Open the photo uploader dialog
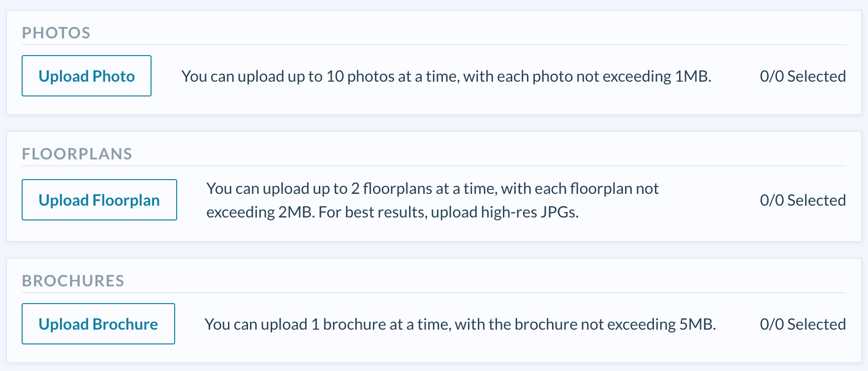Image resolution: width=868 pixels, height=371 pixels. (86, 76)
